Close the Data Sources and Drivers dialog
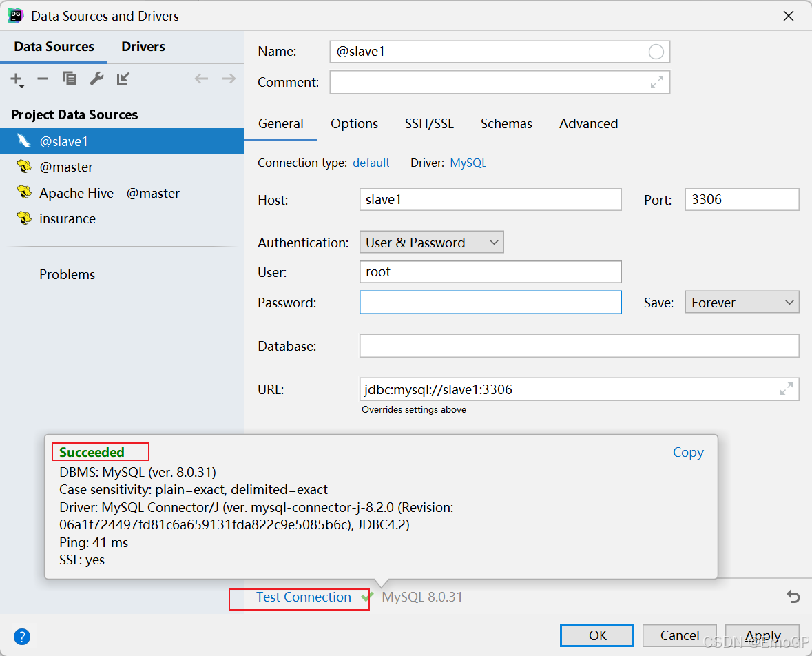 [788, 16]
